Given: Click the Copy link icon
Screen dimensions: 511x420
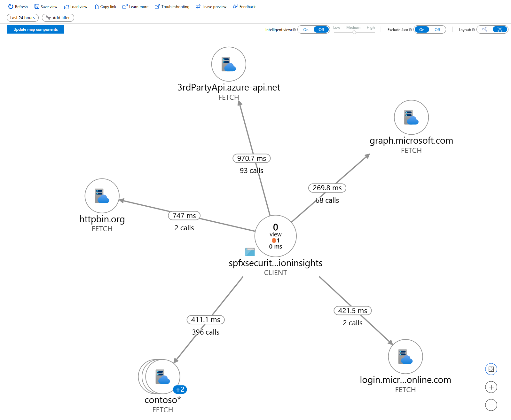Looking at the screenshot, I should pyautogui.click(x=96, y=6).
